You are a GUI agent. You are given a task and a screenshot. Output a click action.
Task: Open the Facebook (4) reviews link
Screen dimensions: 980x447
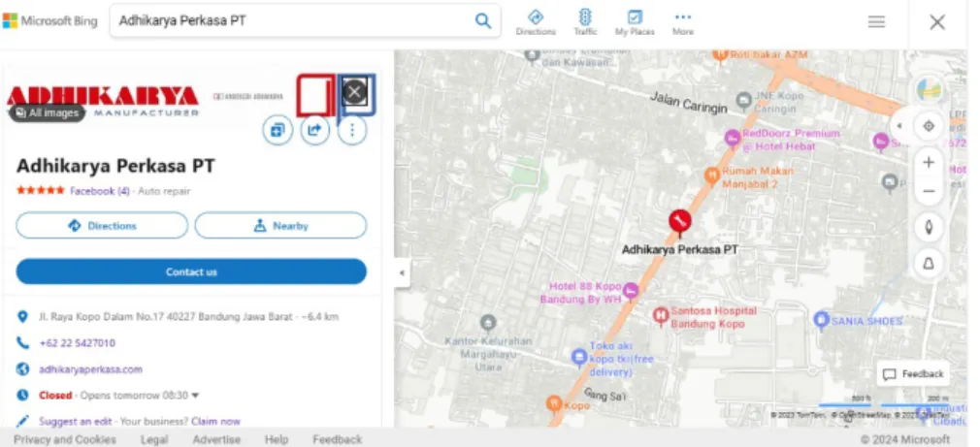(100, 191)
